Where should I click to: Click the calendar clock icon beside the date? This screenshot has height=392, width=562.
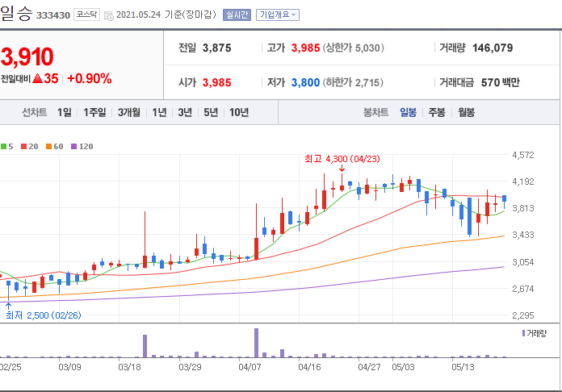[108, 15]
